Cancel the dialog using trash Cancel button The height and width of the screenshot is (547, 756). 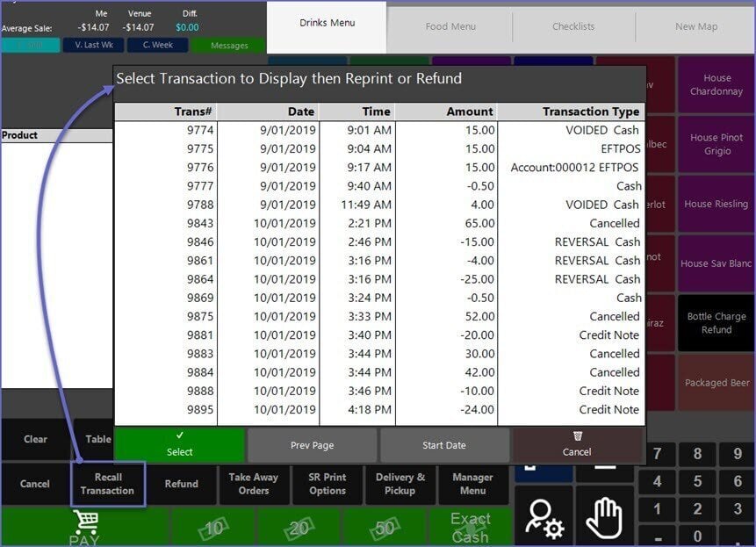(577, 444)
